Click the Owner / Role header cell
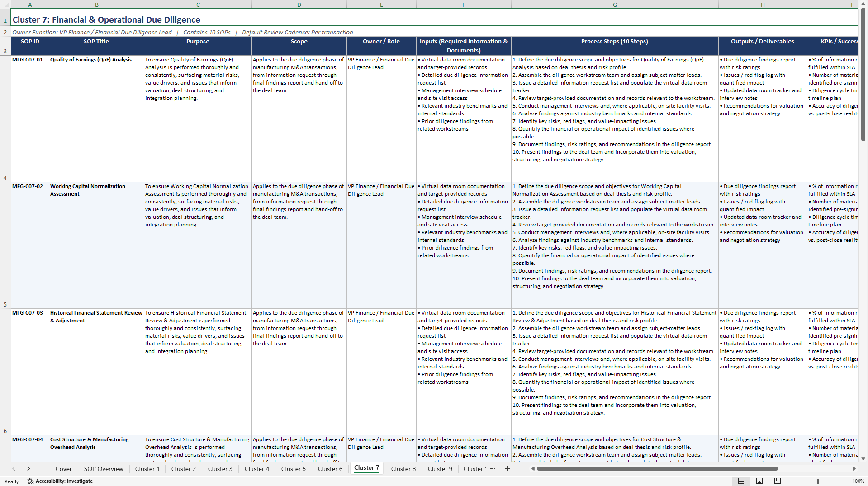 (381, 46)
